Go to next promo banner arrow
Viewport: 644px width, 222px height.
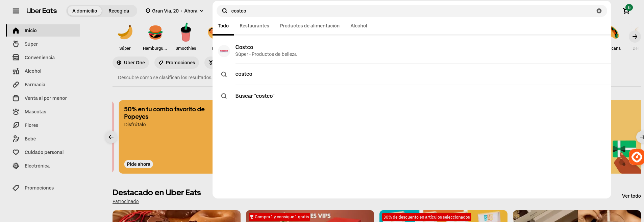[x=641, y=137]
